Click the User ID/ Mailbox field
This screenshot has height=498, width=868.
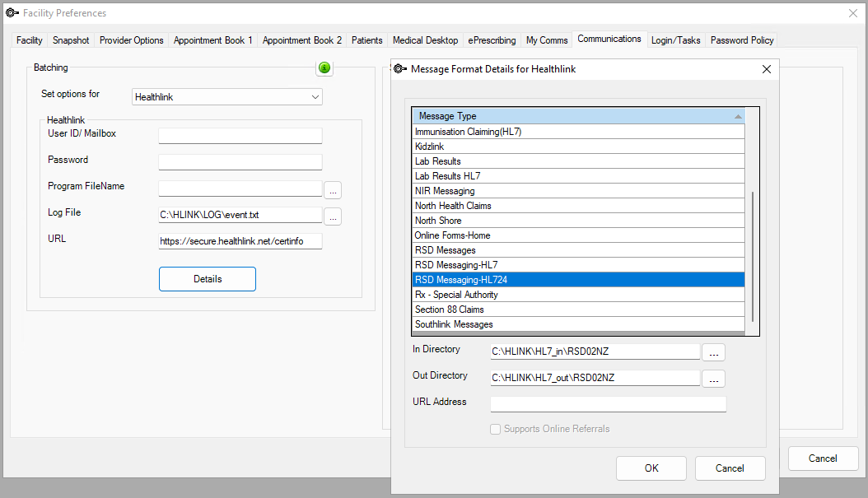[240, 136]
